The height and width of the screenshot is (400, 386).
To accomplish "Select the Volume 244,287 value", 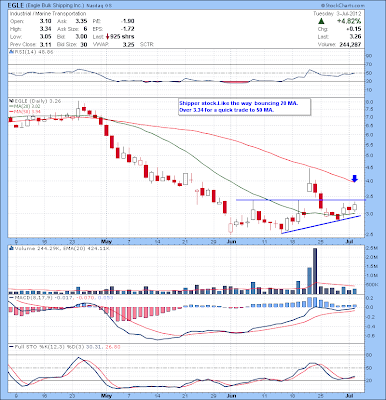I will [x=350, y=44].
